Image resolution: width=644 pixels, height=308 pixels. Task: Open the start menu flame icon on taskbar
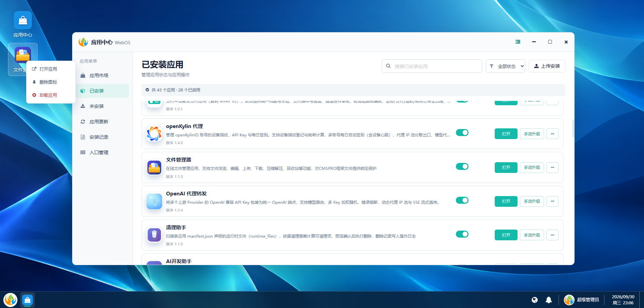tap(10, 300)
